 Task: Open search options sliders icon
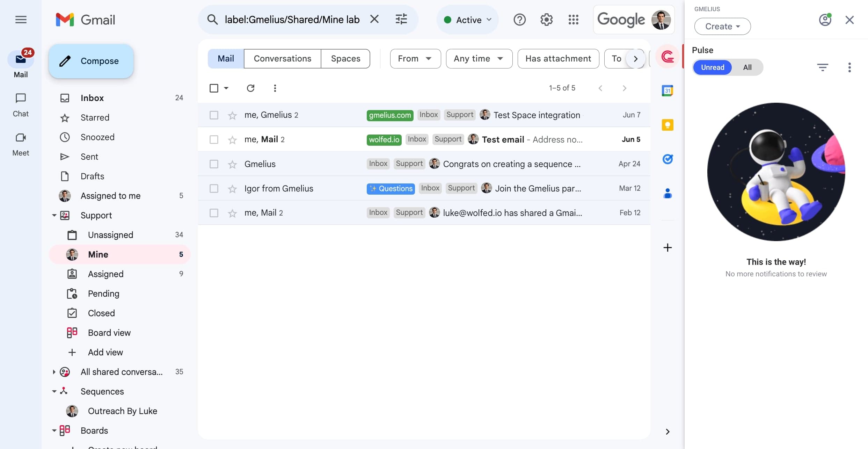coord(401,19)
